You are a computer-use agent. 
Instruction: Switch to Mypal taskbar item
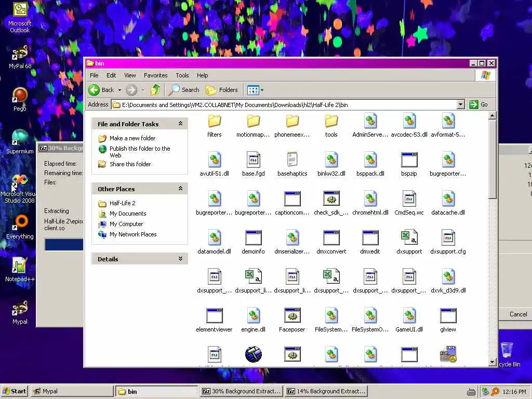[72, 391]
